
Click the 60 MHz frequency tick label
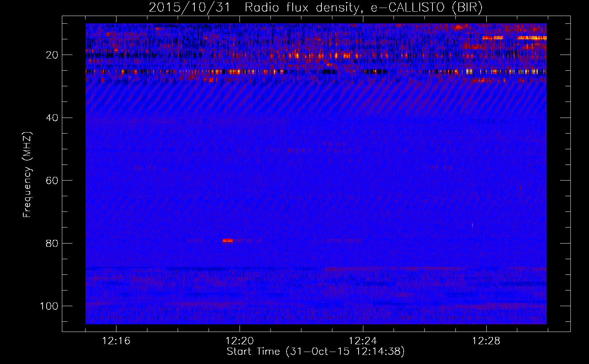52,181
